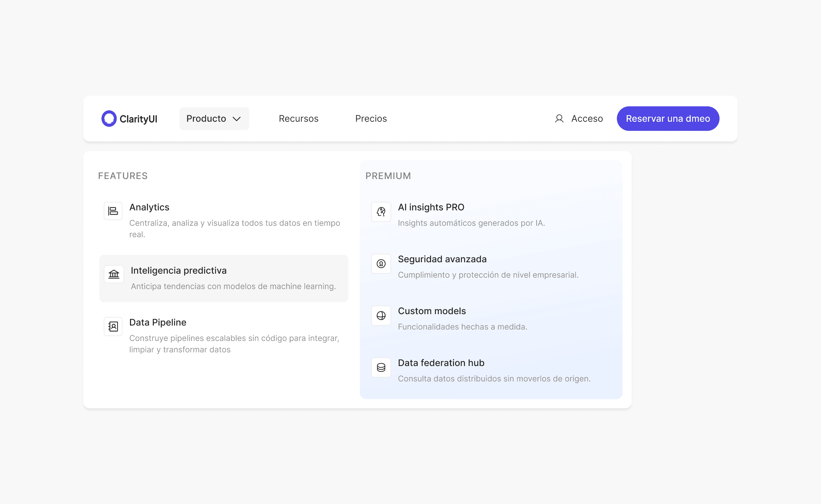Collapse the Producto dropdown chevron

point(237,119)
